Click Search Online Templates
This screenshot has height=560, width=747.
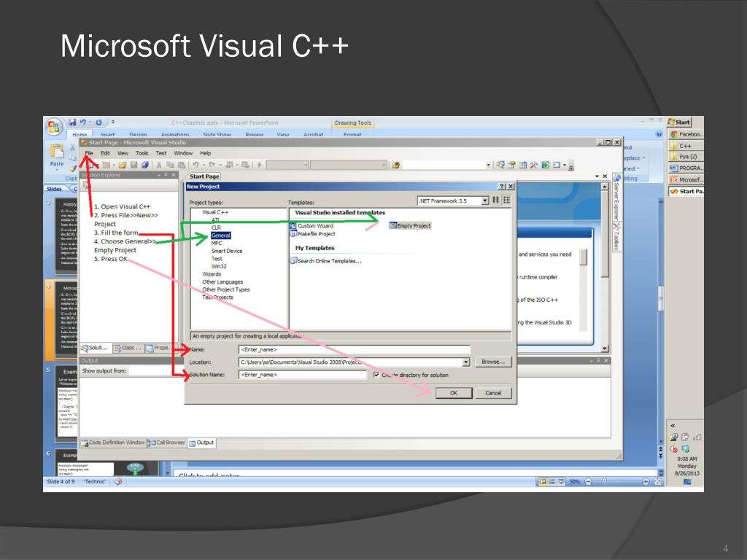point(325,261)
